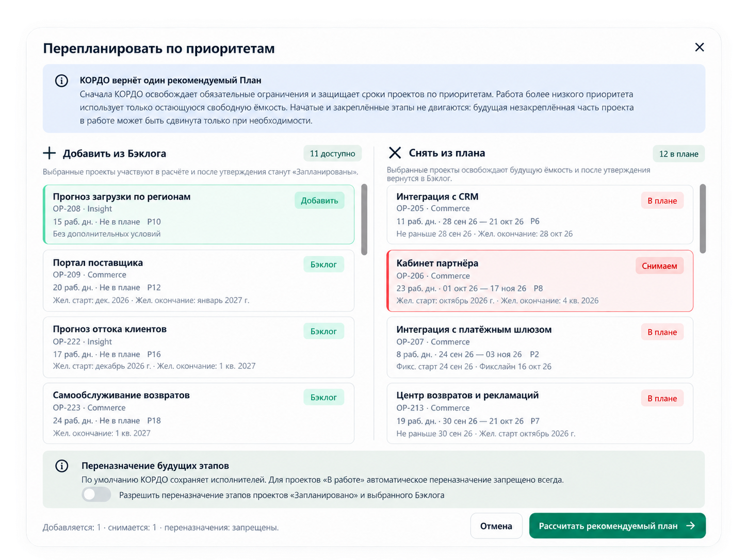Click the X icon beside Снять из плана
The height and width of the screenshot is (560, 747).
coord(395,153)
